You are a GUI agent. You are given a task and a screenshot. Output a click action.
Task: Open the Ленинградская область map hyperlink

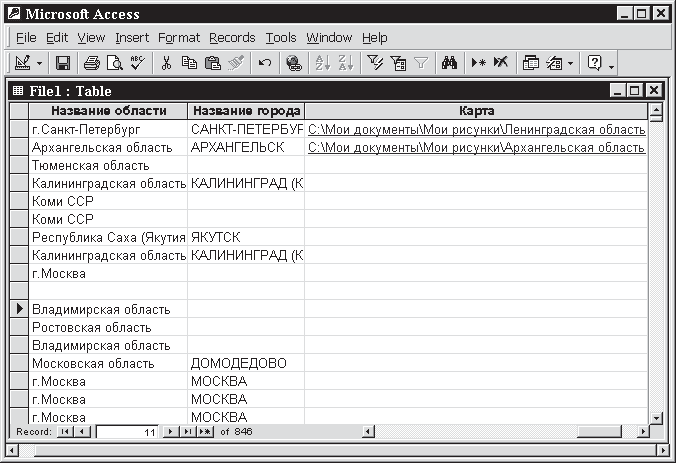(x=476, y=129)
